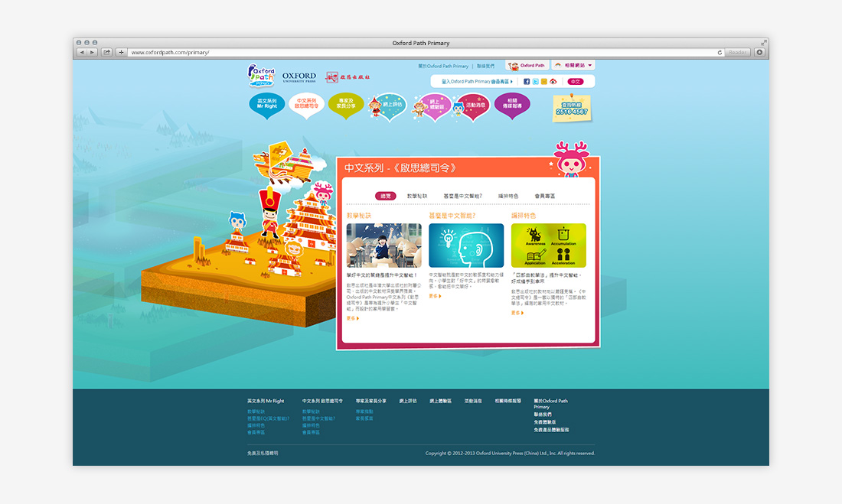Open the classroom boy photo thumbnail

coord(384,245)
